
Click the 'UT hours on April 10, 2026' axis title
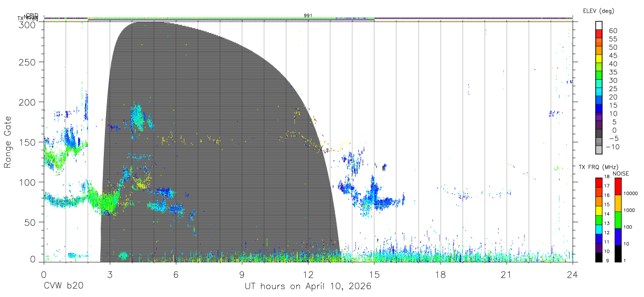point(308,287)
